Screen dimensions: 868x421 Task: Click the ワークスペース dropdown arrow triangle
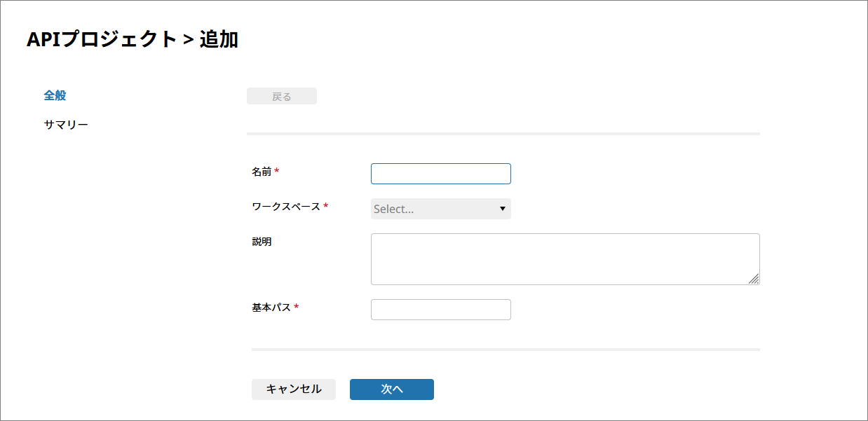tap(502, 209)
